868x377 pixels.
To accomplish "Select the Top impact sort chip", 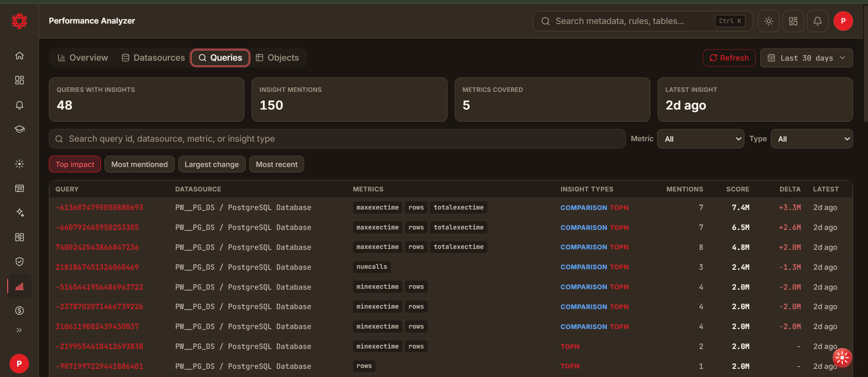I will (x=75, y=164).
